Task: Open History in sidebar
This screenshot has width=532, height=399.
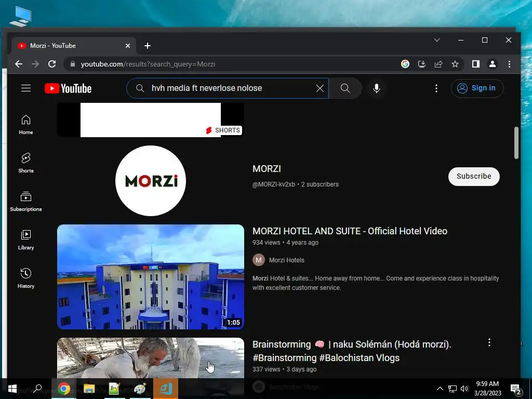Action: [x=26, y=278]
